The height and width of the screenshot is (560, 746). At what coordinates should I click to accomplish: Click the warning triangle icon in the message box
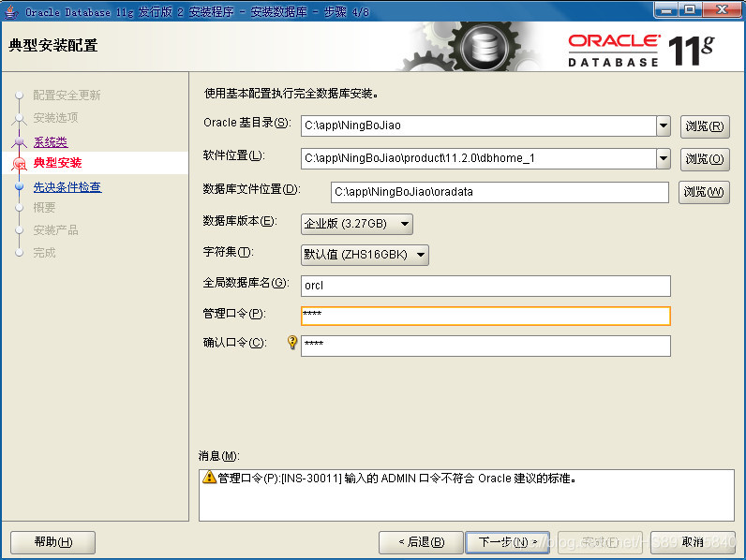tap(209, 478)
